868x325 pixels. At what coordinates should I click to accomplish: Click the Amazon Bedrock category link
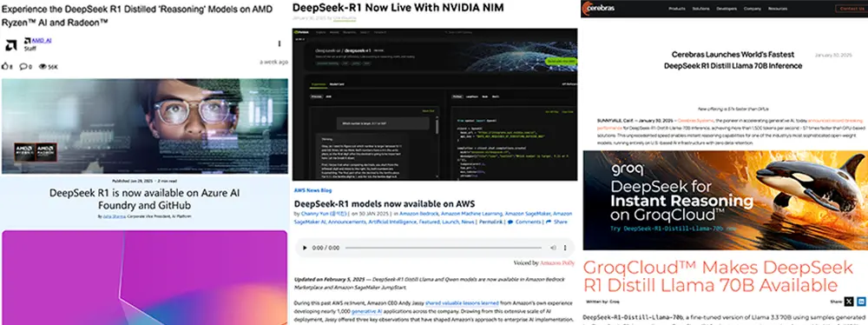419,214
